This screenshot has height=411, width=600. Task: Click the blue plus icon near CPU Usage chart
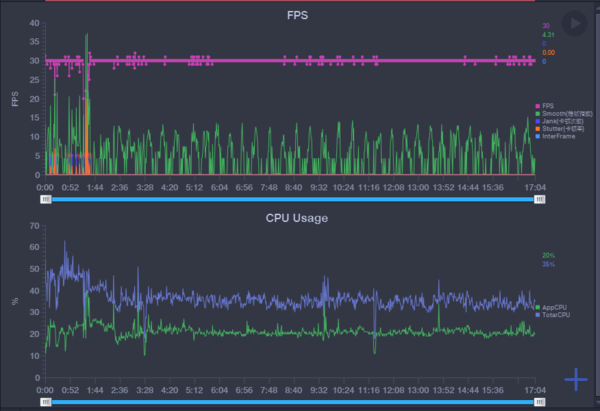tap(576, 379)
